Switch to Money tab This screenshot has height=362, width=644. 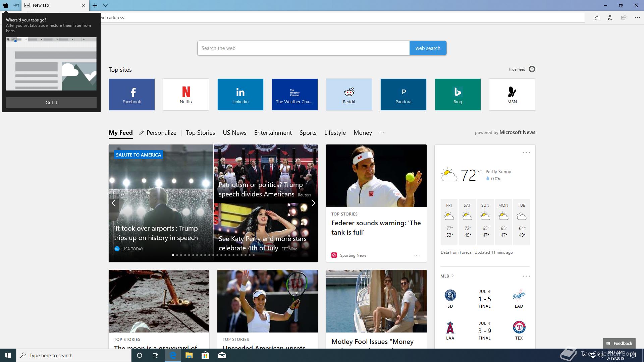click(363, 133)
